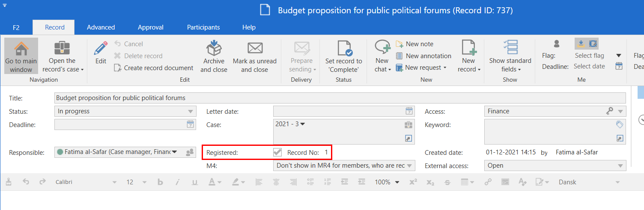Click the Edit pencil icon
Screen dimensions: 644x210
[101, 48]
